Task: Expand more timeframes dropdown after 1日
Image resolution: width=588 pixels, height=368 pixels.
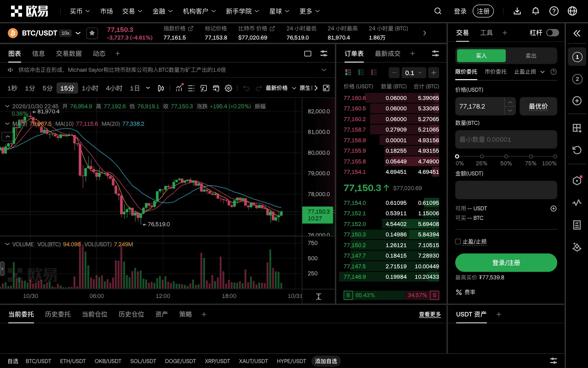Action: (x=148, y=88)
